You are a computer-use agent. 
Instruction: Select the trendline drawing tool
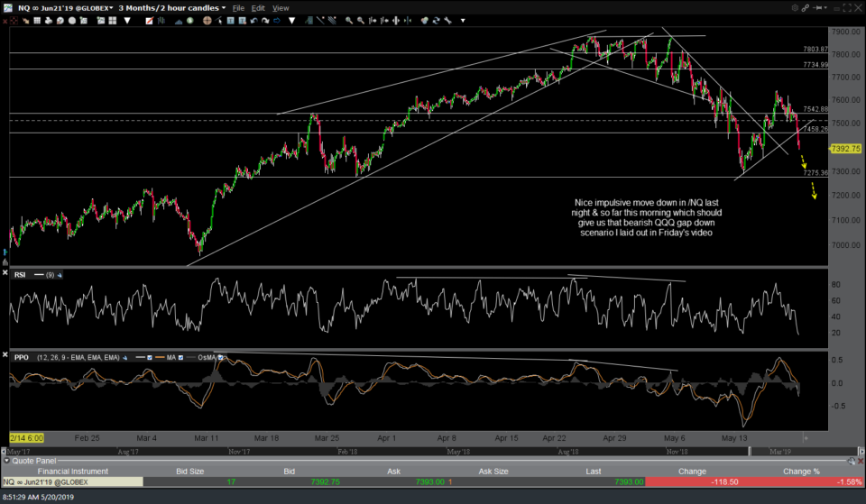(x=320, y=21)
